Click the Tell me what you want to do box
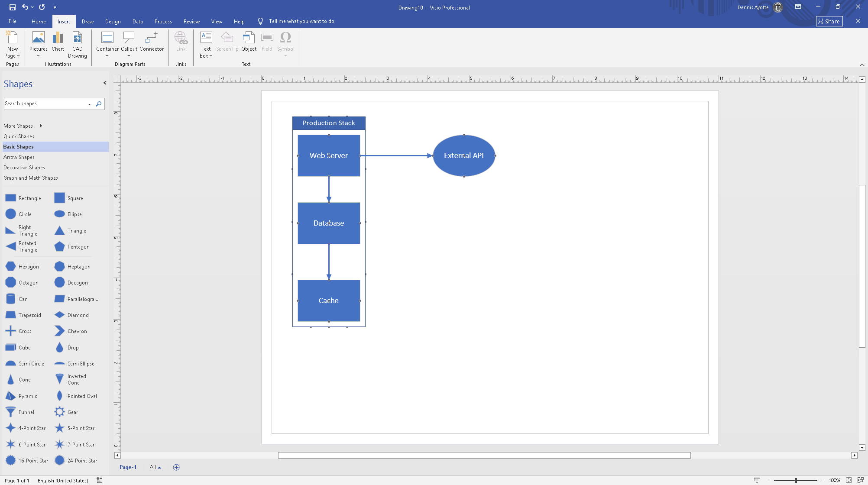868x485 pixels. tap(301, 21)
